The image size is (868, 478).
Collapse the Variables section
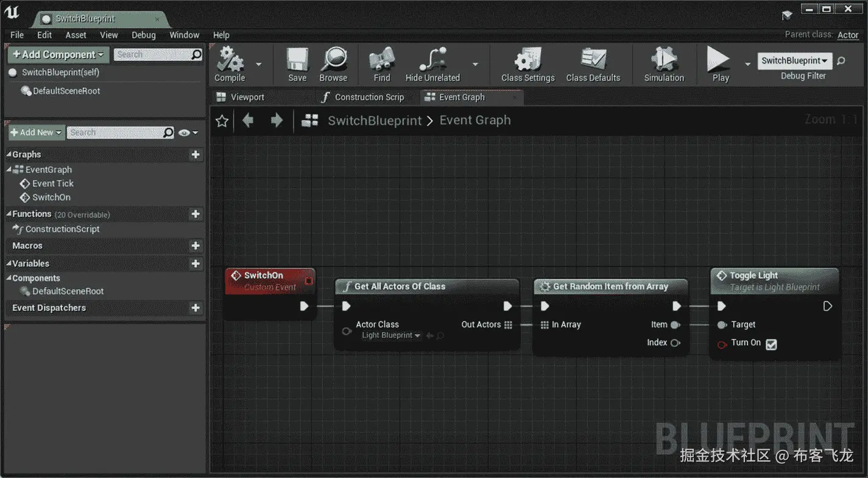pos(9,263)
